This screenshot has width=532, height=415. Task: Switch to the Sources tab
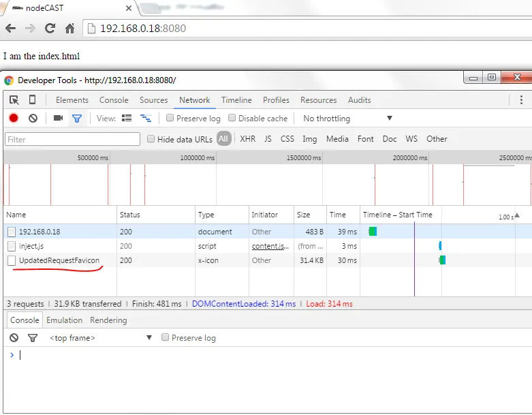pos(154,100)
